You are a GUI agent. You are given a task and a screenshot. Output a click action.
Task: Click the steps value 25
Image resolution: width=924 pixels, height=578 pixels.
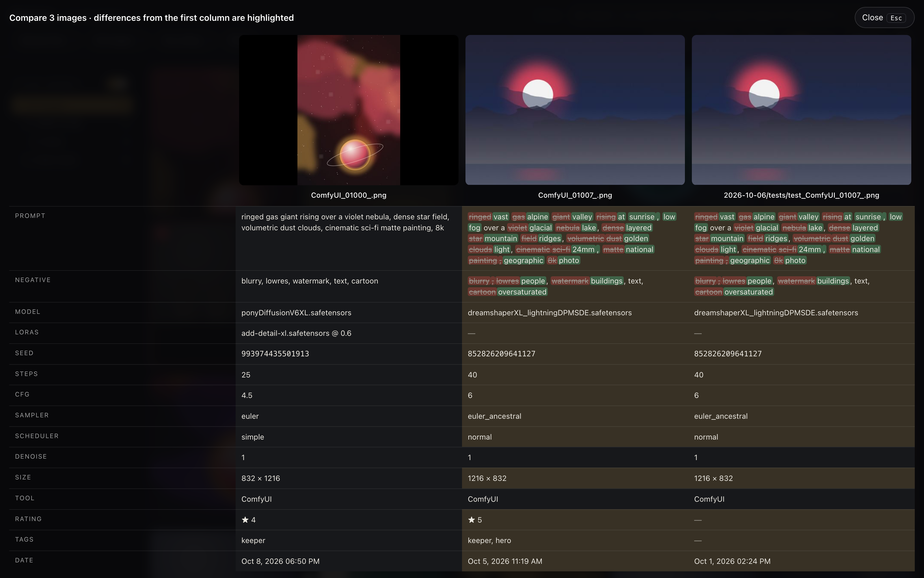(x=246, y=375)
